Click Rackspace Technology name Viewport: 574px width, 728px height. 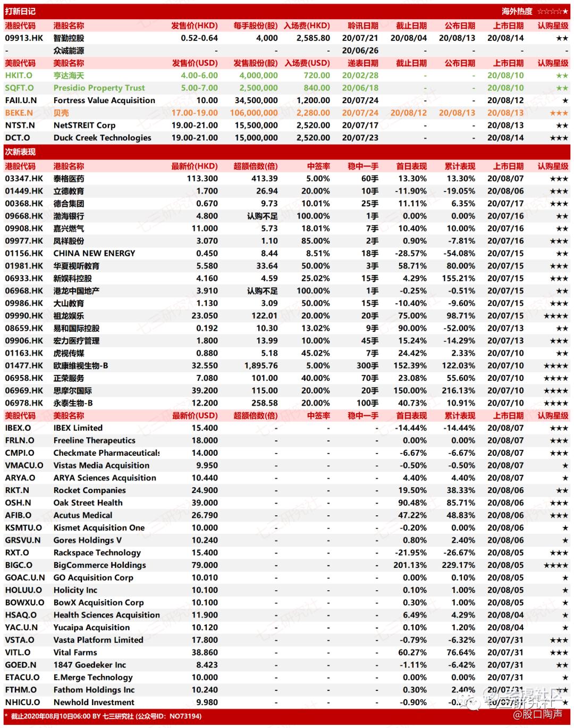point(97,553)
